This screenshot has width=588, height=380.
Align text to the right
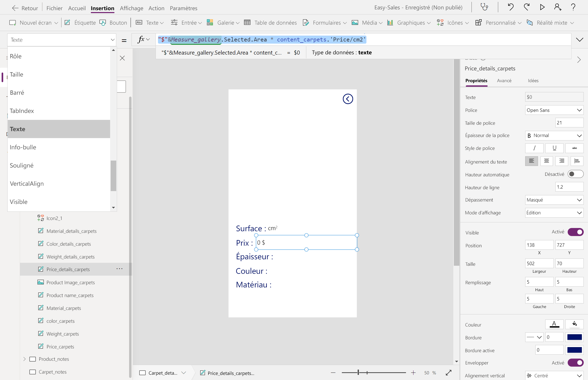click(x=562, y=161)
